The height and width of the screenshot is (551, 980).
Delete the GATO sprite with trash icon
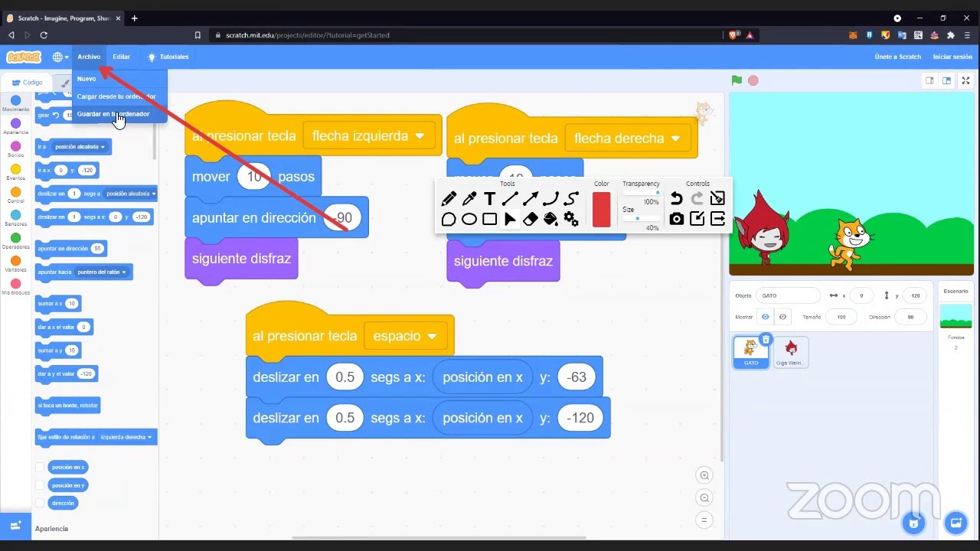[x=766, y=340]
